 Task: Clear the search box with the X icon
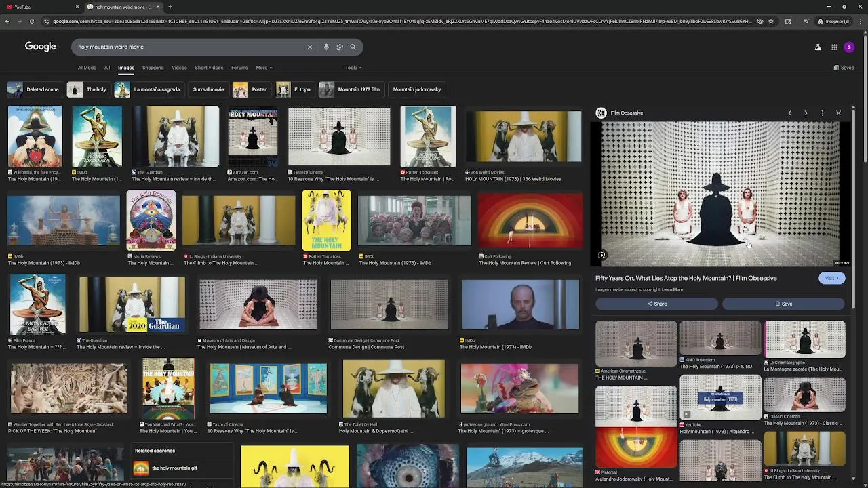tap(310, 47)
